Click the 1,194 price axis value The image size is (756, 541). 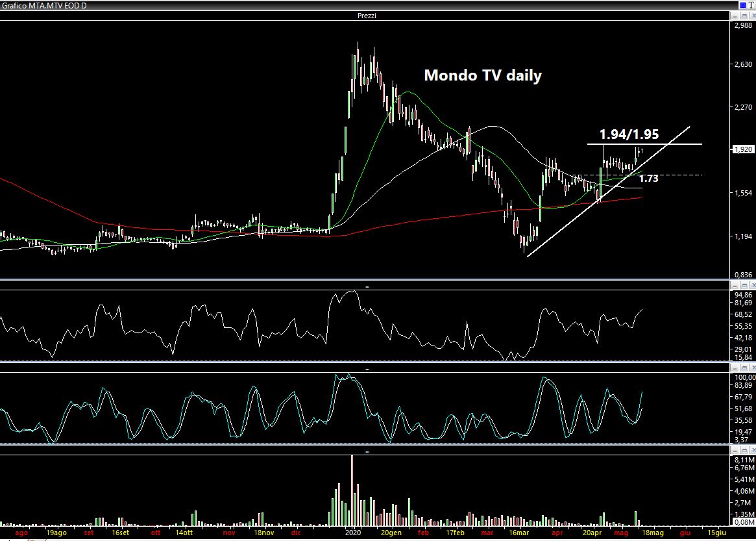(743, 236)
